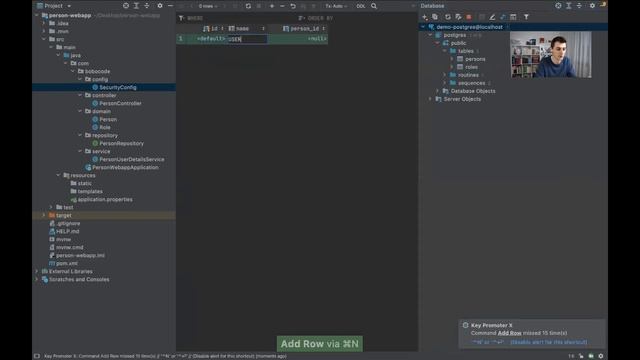The image size is (640, 360).
Task: Open Database panel settings gear
Action: [592, 6]
